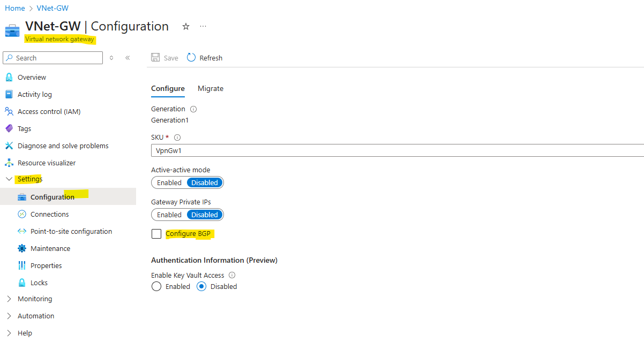Expand the Automation section

click(9, 316)
